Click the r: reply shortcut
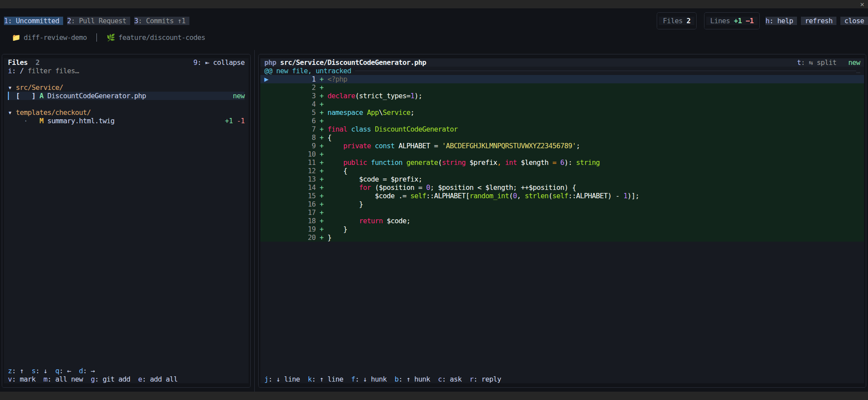 click(x=485, y=379)
